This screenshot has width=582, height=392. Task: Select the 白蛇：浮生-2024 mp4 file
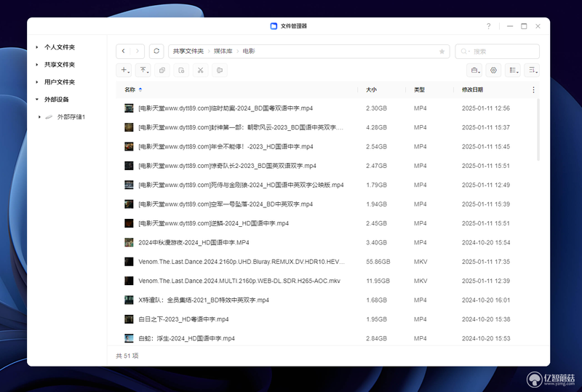pyautogui.click(x=327, y=338)
